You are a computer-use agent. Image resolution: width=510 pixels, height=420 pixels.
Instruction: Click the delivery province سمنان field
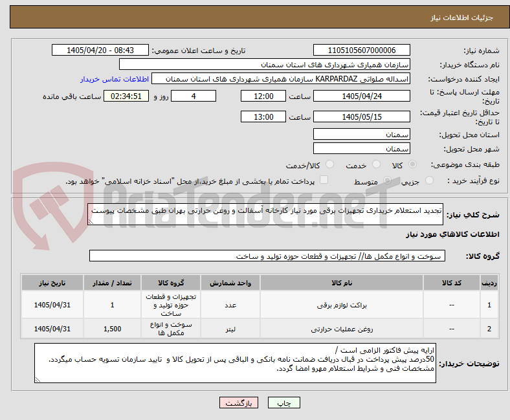click(361, 134)
